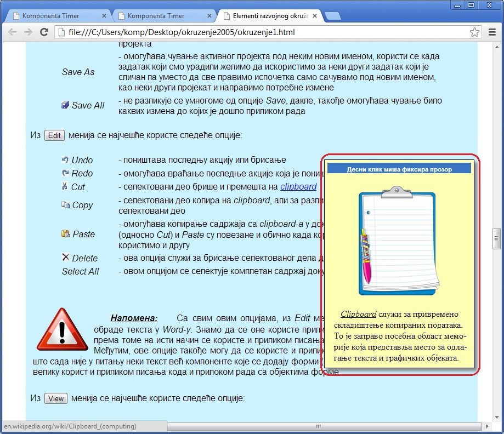Click the 'Undo' label
Image resolution: width=504 pixels, height=434 pixels.
pyautogui.click(x=82, y=160)
